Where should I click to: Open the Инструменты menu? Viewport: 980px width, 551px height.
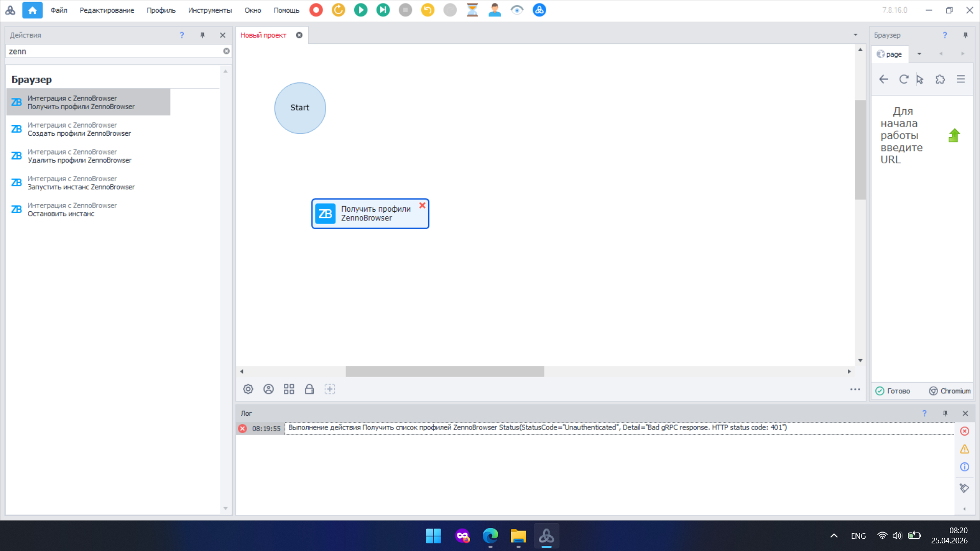[x=209, y=10]
